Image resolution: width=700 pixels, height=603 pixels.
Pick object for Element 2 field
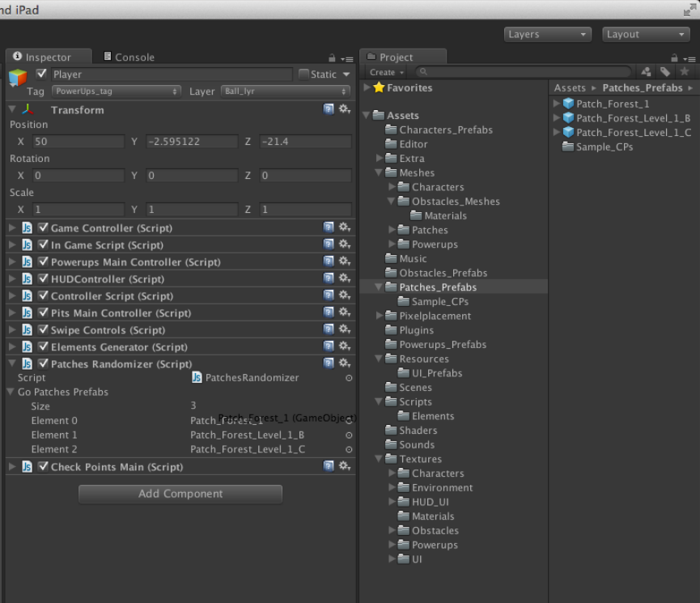(x=349, y=449)
